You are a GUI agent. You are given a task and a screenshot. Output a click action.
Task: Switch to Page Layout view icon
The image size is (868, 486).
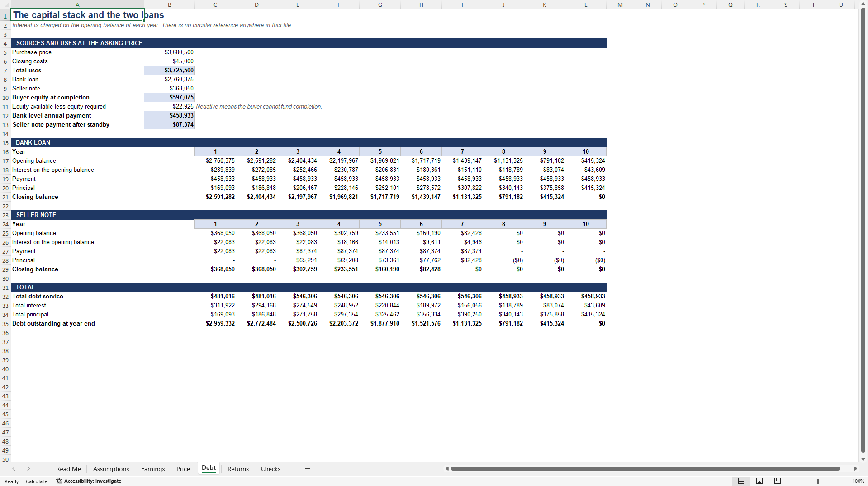click(759, 481)
